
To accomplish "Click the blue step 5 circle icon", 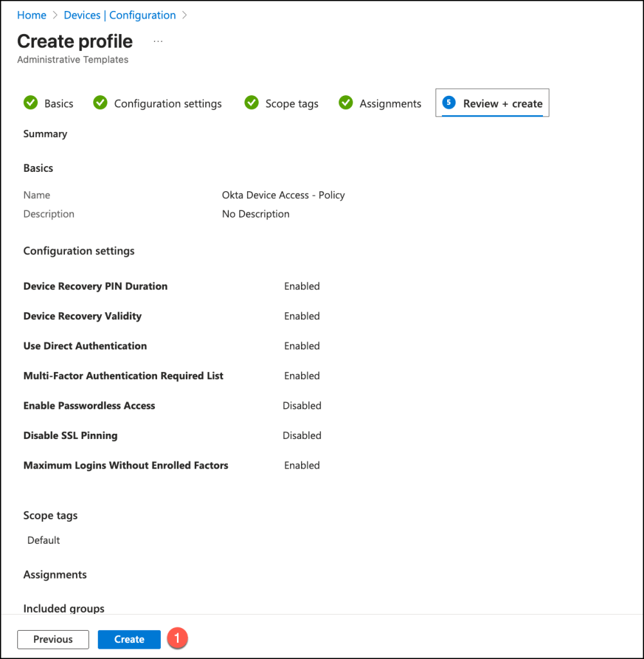I will point(449,103).
